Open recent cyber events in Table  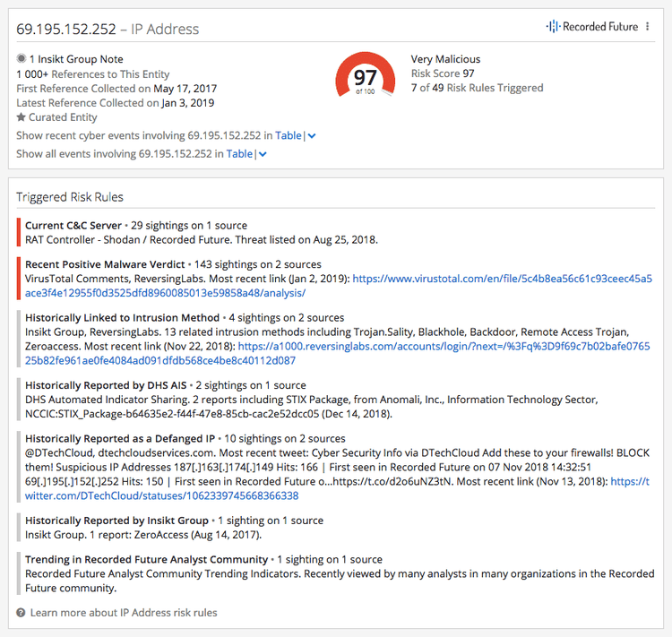(x=288, y=135)
